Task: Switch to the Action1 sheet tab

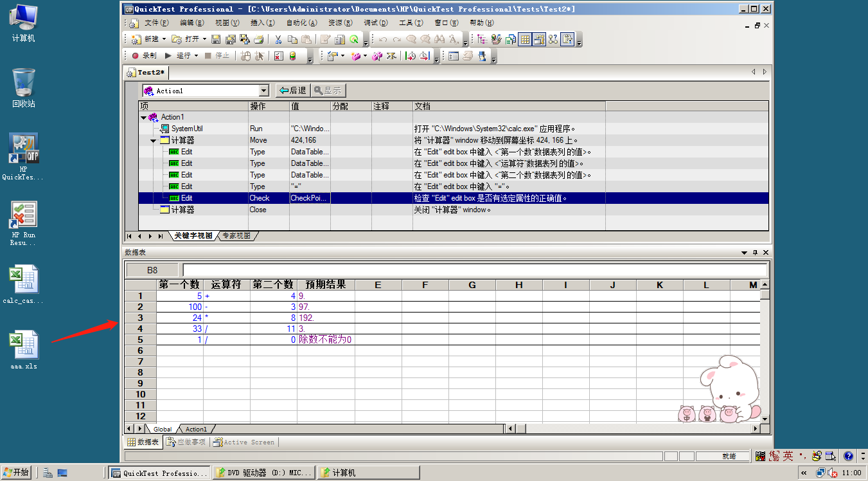Action: 196,429
